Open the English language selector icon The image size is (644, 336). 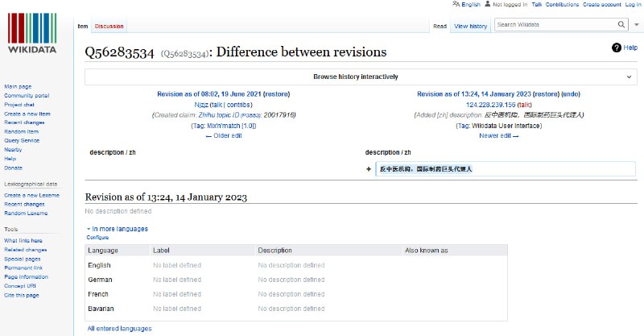456,5
